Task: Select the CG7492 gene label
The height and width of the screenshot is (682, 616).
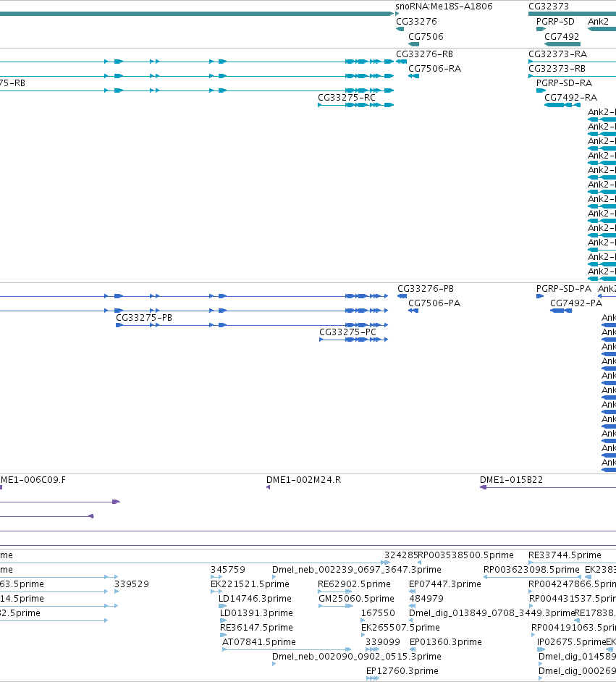Action: pos(562,36)
